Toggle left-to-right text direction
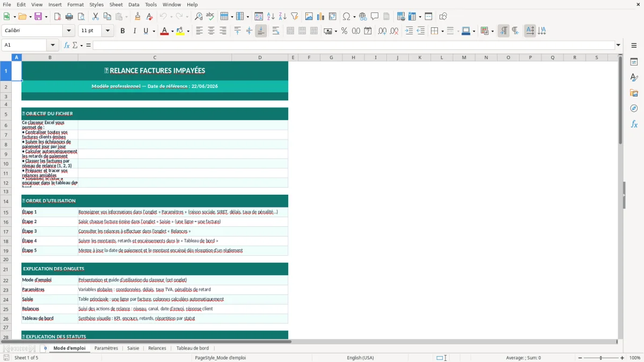 [x=503, y=31]
